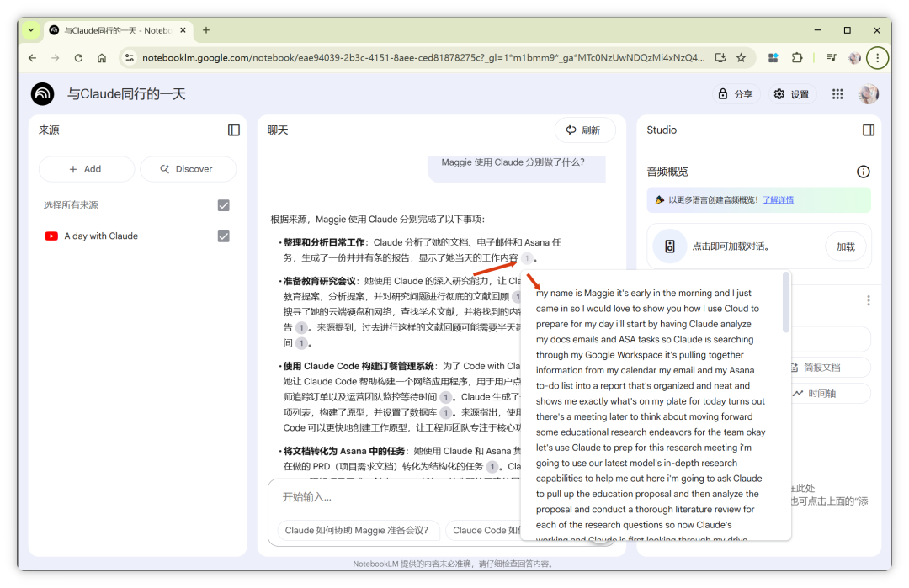Click the NotebookLM logo icon

tap(42, 94)
